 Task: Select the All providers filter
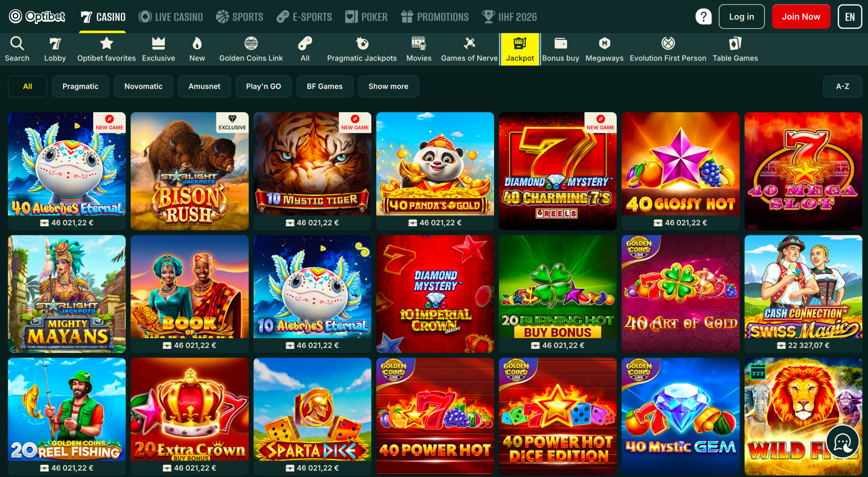click(28, 86)
